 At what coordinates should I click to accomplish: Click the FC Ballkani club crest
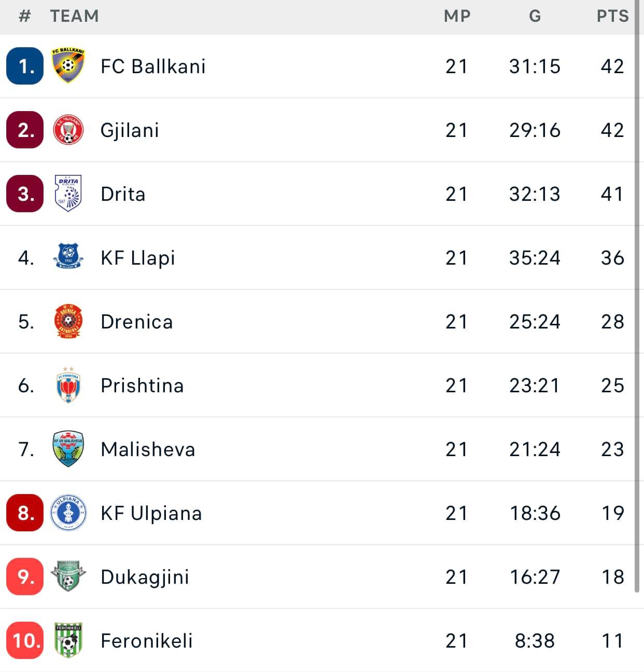click(x=68, y=66)
